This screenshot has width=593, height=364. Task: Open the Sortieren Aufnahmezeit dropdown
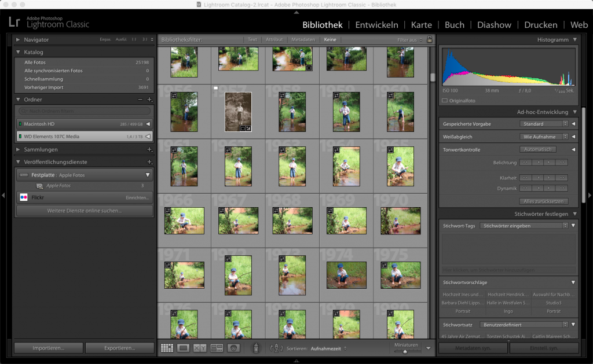coord(328,348)
